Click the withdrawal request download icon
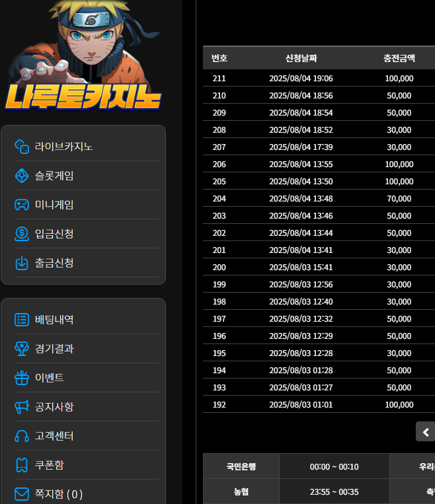The image size is (435, 504). click(x=22, y=263)
